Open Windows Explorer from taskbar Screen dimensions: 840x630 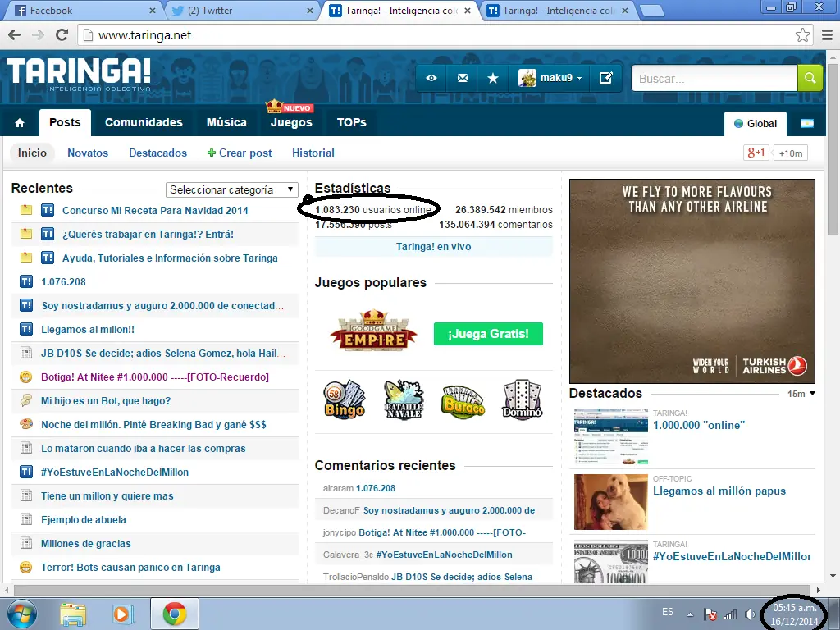pos(73,614)
